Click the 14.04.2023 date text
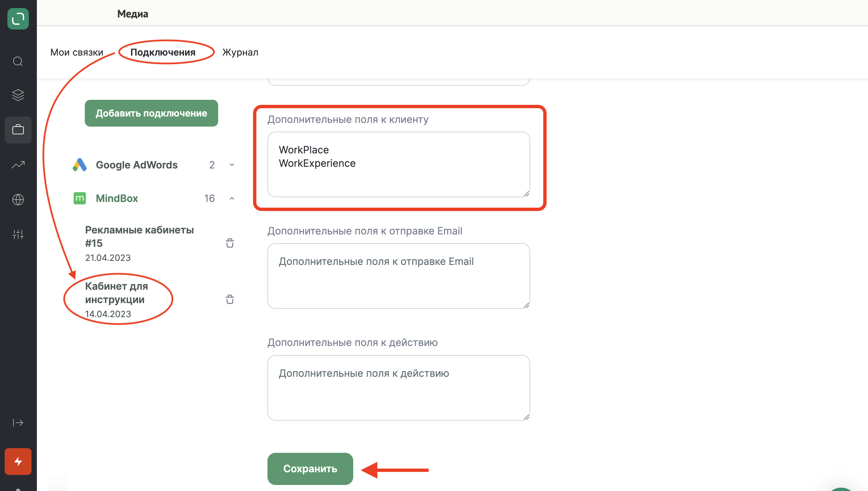Viewport: 868px width, 491px height. (x=108, y=314)
